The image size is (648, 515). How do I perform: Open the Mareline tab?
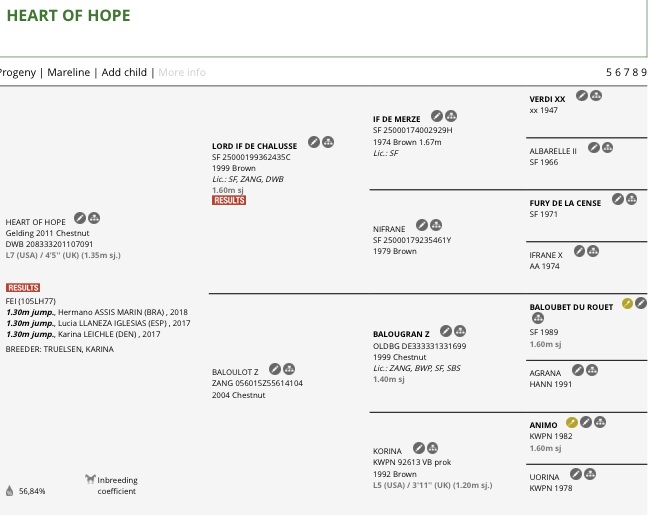click(x=68, y=72)
